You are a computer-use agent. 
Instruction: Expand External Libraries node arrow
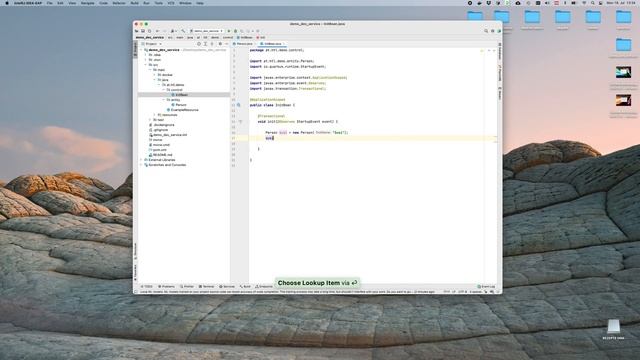coord(142,160)
